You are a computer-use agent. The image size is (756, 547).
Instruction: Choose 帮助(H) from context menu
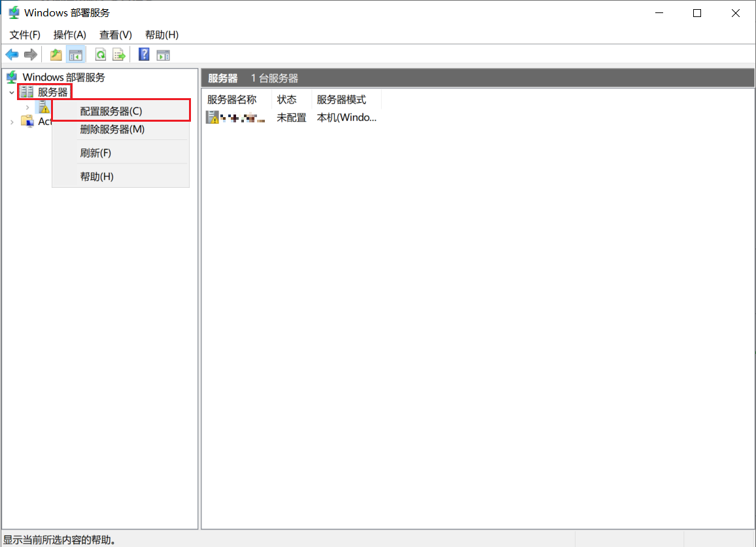120,177
